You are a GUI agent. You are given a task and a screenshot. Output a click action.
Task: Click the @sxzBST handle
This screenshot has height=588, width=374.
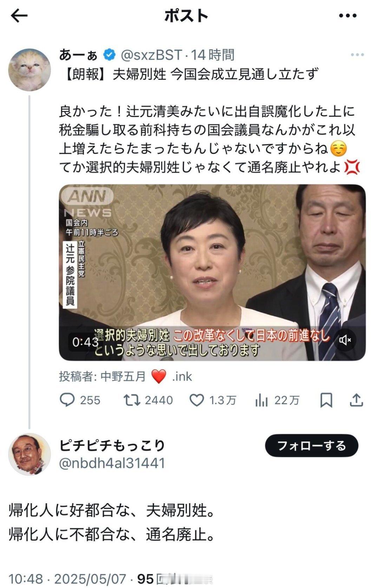tap(151, 55)
